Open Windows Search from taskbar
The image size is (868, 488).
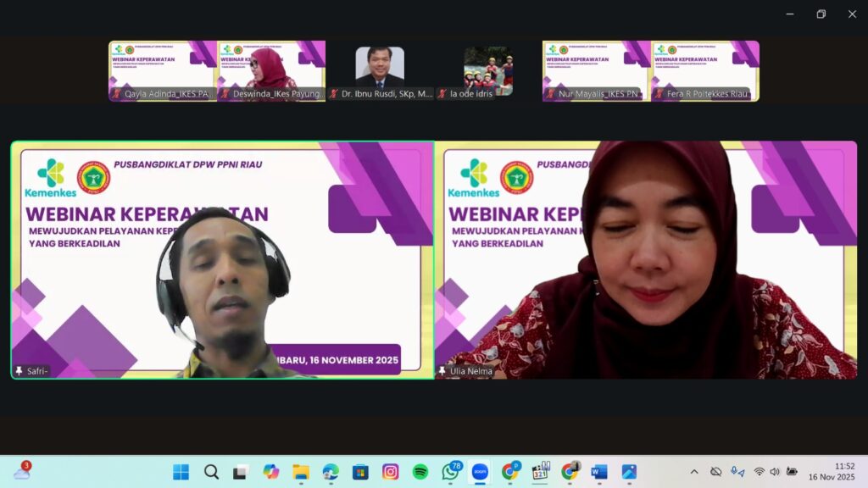pyautogui.click(x=211, y=472)
